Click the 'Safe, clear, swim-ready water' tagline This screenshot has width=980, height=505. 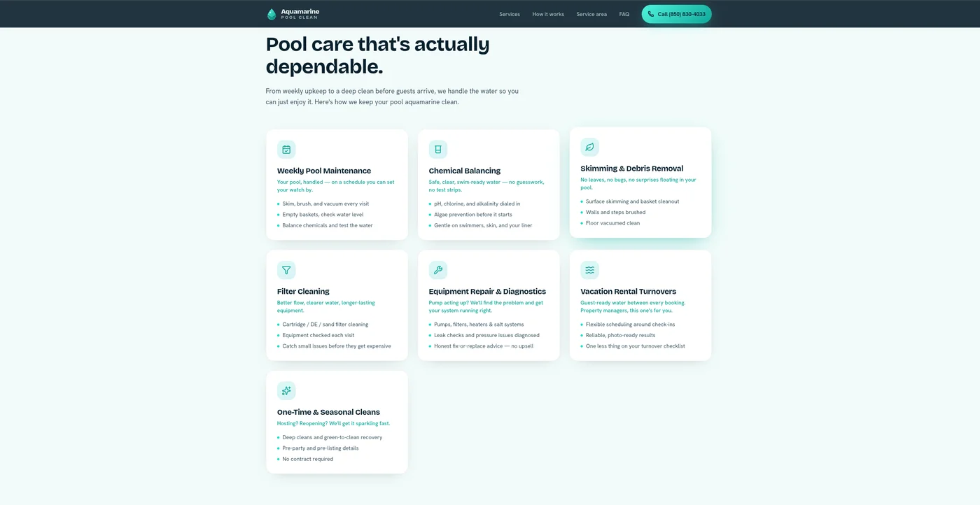(486, 186)
